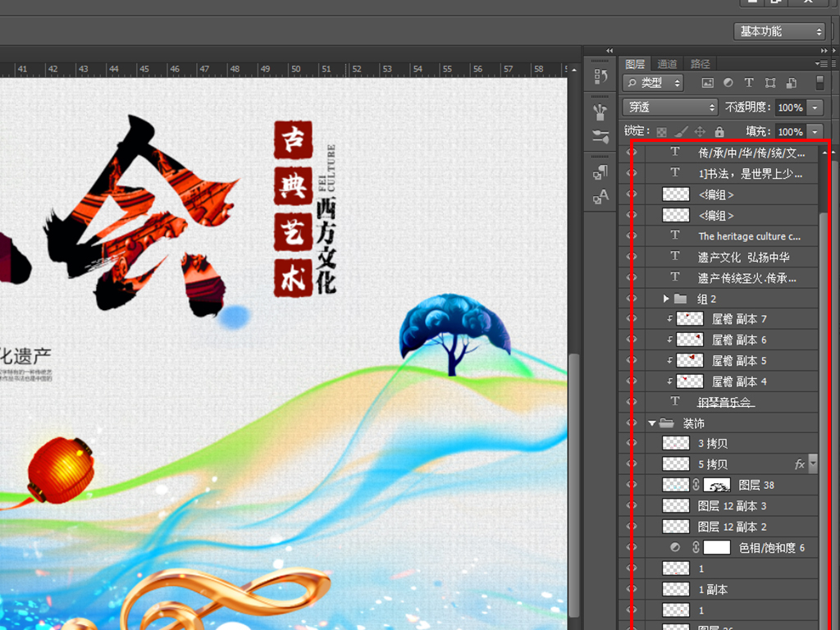Click lock transparent pixels icon
The image size is (840, 630).
pos(661,131)
